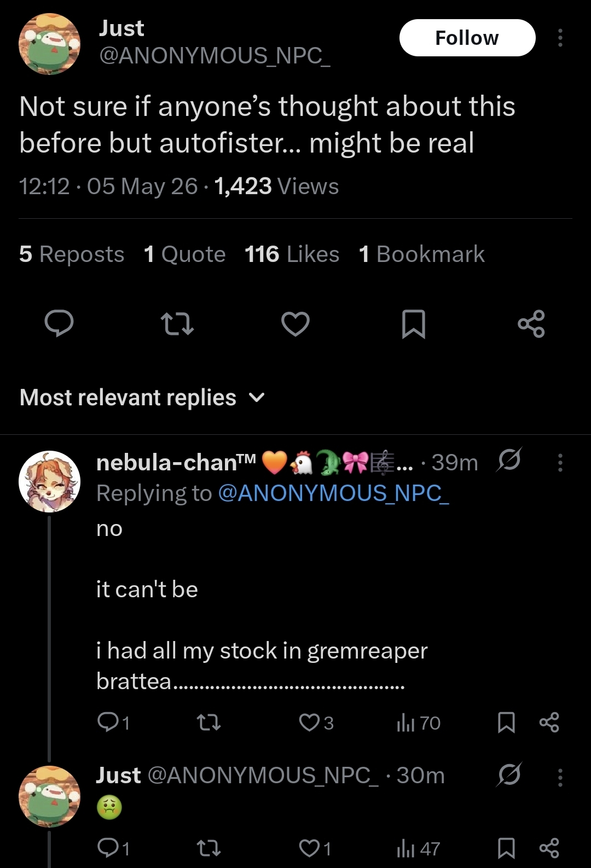Share nebula-chan's reply
Viewport: 591px width, 868px height.
pos(549,723)
